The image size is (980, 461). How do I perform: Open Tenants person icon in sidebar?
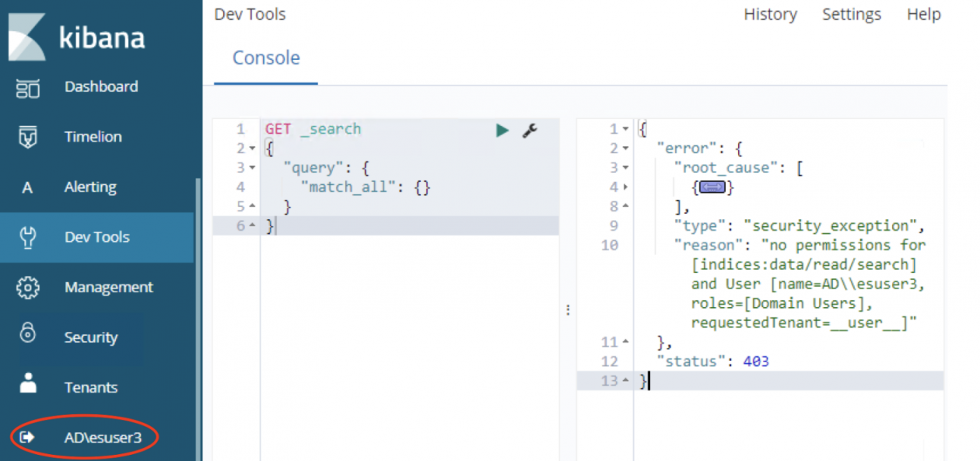(28, 384)
